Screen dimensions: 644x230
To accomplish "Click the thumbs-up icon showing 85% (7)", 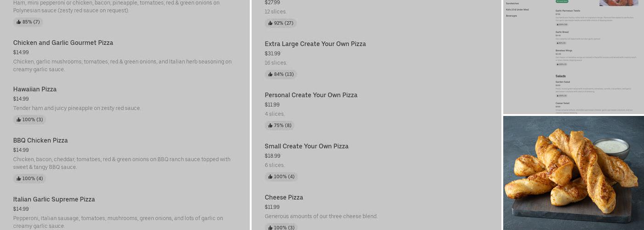I will pos(19,22).
